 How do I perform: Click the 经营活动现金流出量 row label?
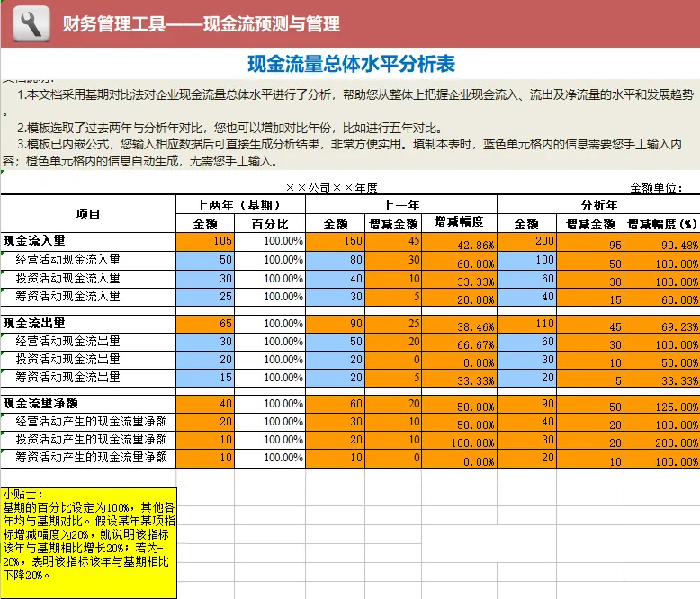point(67,342)
